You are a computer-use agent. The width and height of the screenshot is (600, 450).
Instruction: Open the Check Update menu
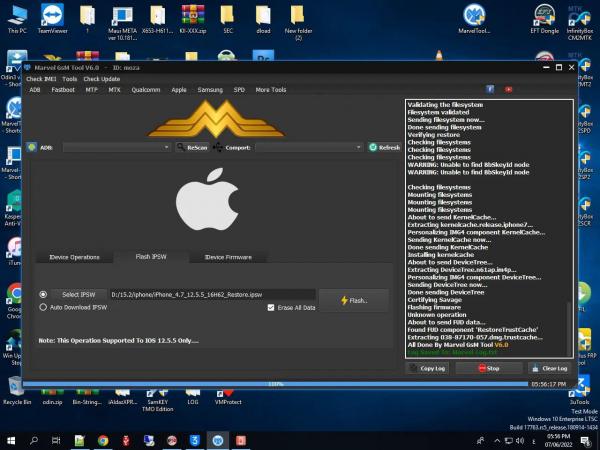click(x=102, y=79)
